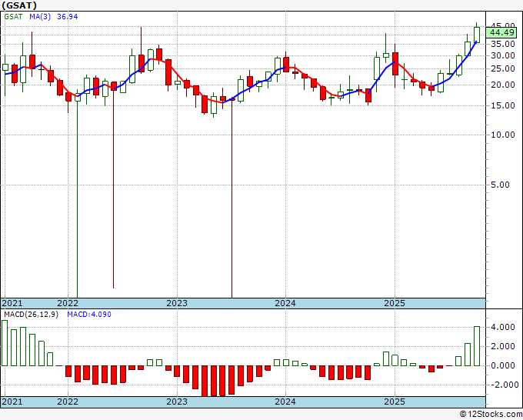Select the 25.00 price axis label
The width and height of the screenshot is (523, 420).
[x=503, y=68]
